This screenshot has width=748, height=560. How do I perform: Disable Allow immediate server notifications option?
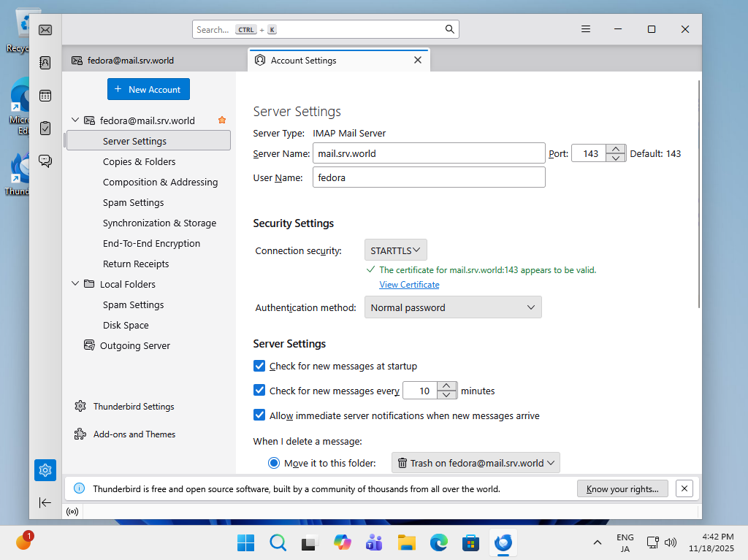click(x=259, y=415)
